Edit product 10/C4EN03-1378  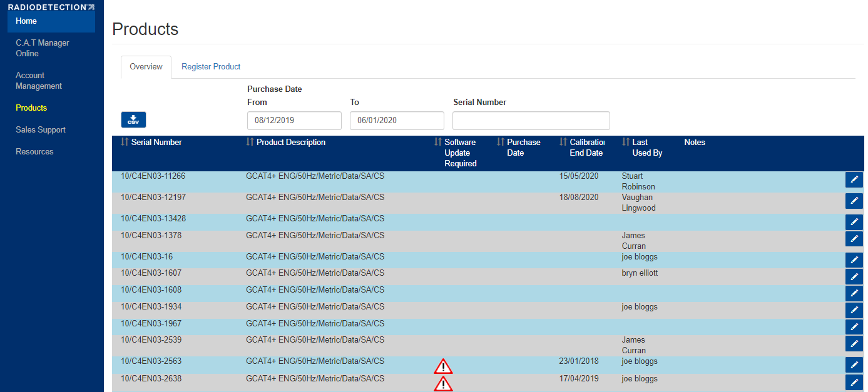click(854, 239)
